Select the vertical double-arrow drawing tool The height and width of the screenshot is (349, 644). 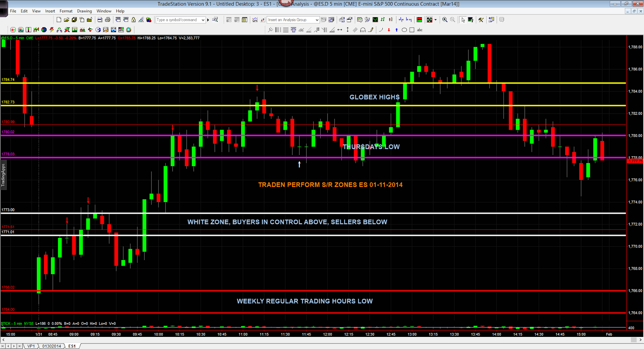348,30
